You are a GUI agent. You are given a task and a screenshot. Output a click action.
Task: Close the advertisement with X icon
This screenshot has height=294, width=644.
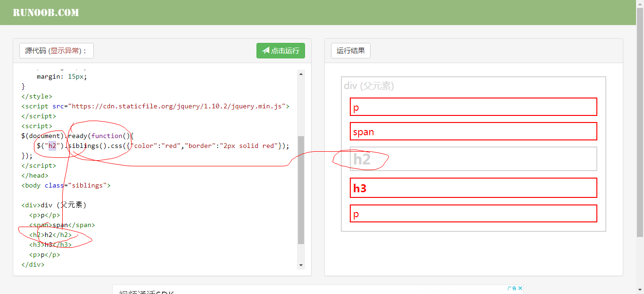520,288
